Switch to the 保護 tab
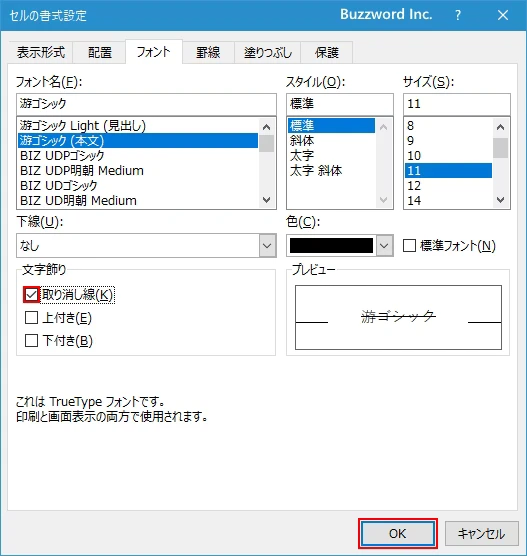Image resolution: width=527 pixels, height=556 pixels. [327, 52]
